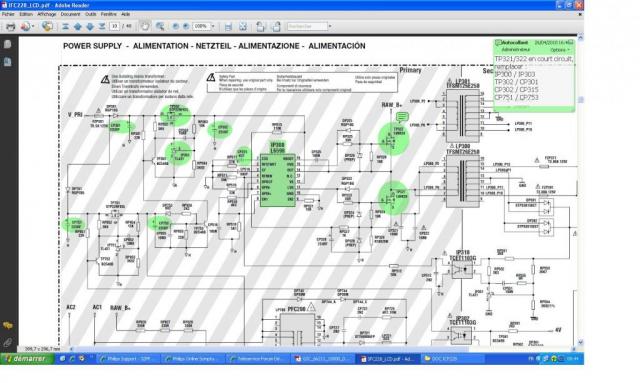
Task: Jump to the last page icon
Action: 102,27
